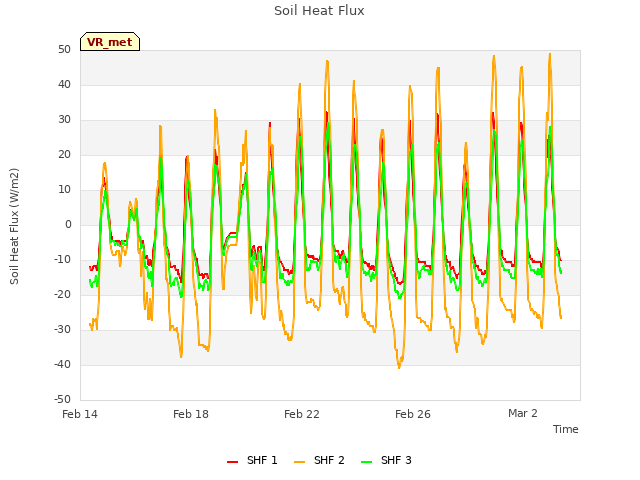The width and height of the screenshot is (640, 480).
Task: Click the green SHF 3 legend swatch
Action: point(367,461)
